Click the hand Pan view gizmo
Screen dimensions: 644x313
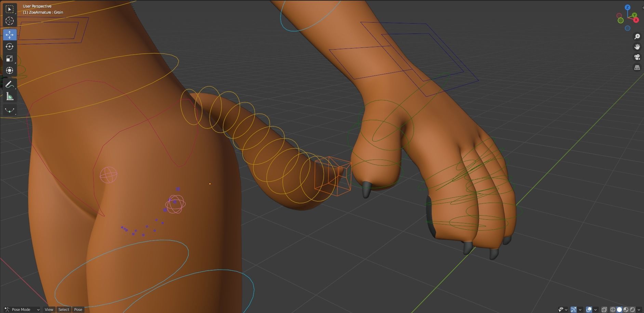point(637,47)
